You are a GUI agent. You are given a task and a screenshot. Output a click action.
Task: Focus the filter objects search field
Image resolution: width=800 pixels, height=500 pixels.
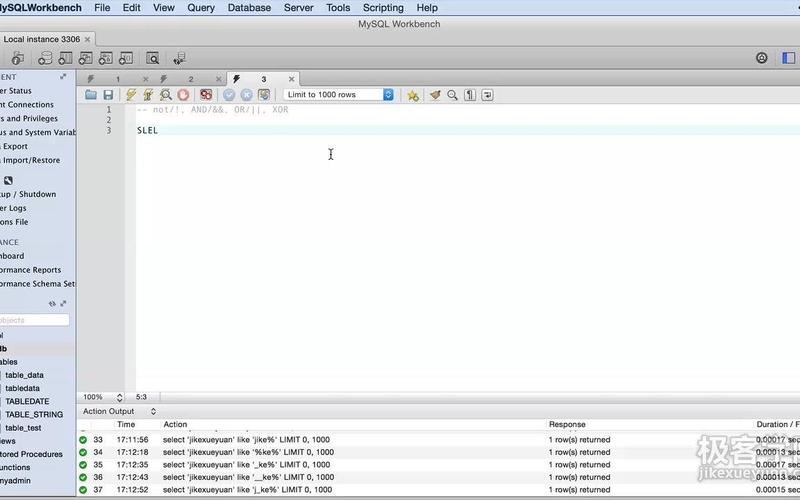tap(34, 320)
